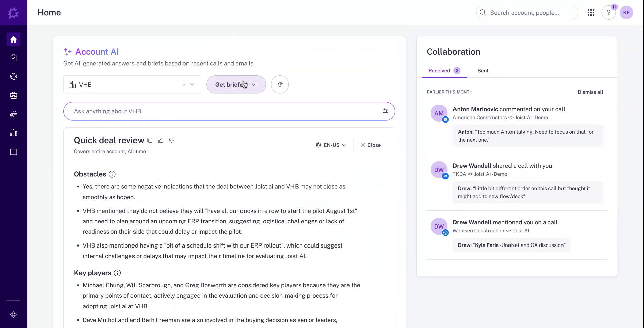Open the whistle coaching icon in sidebar
The image size is (644, 328).
click(x=13, y=114)
